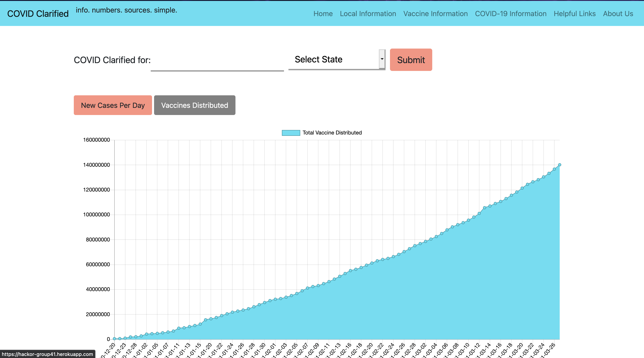Click the Total Vaccine Distributed legend label

tap(332, 133)
